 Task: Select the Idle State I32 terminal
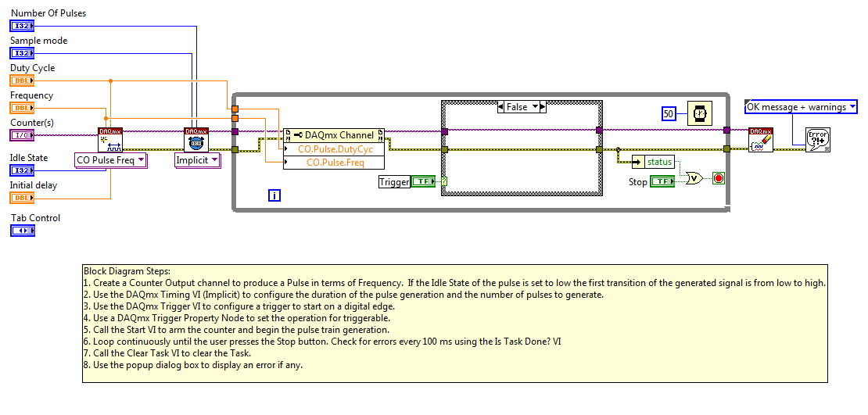(x=23, y=170)
